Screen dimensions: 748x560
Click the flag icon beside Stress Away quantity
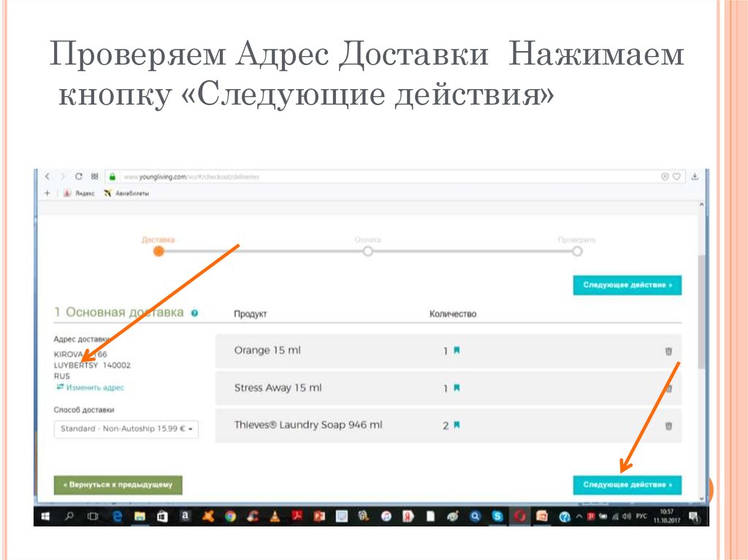(x=457, y=388)
